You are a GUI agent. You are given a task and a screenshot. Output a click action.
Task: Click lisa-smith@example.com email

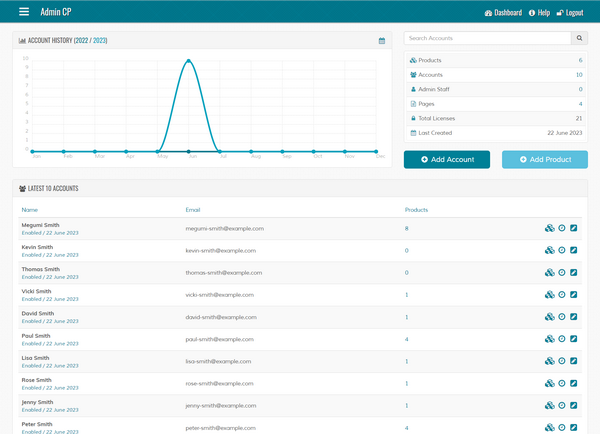pos(218,361)
